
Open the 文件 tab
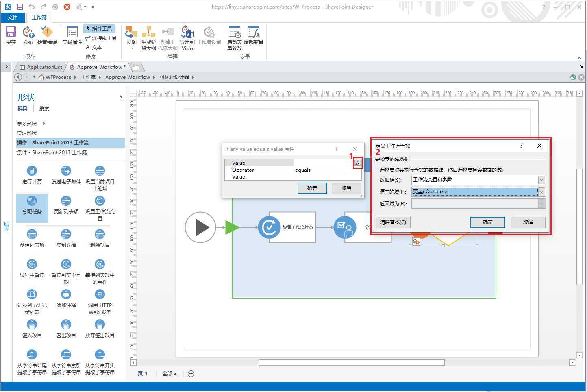[13, 17]
